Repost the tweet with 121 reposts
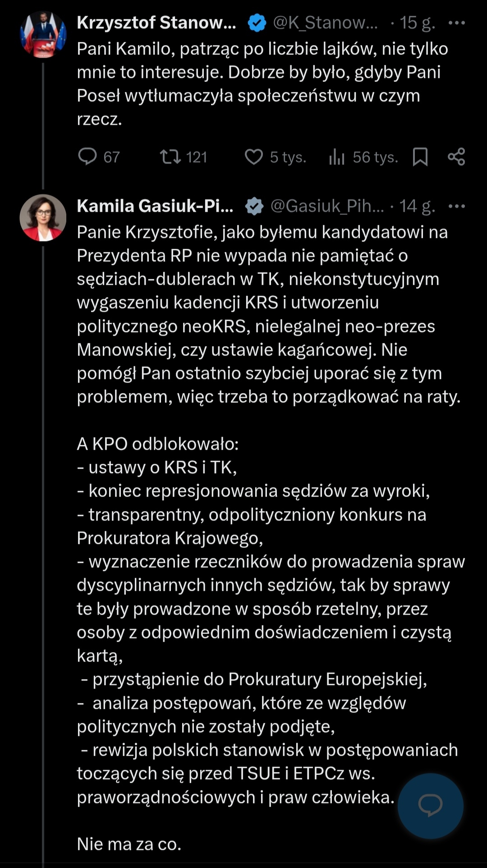This screenshot has height=868, width=487. pyautogui.click(x=170, y=157)
